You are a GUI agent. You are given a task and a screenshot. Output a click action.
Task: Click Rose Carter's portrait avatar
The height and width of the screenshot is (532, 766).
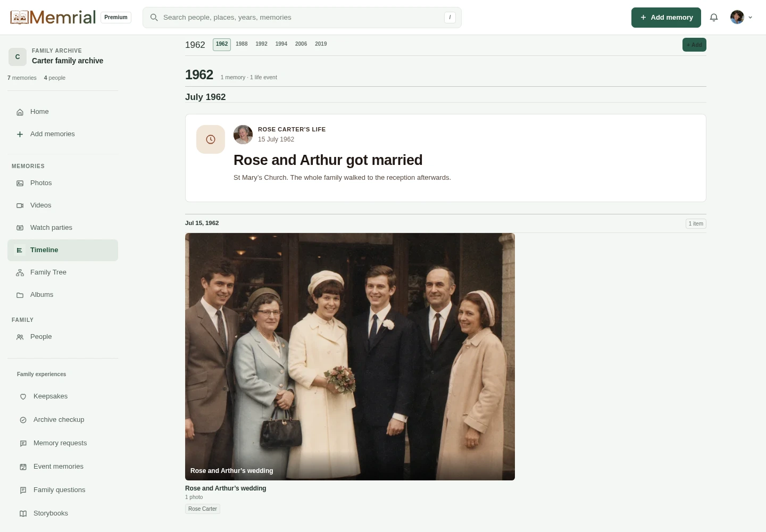(243, 135)
